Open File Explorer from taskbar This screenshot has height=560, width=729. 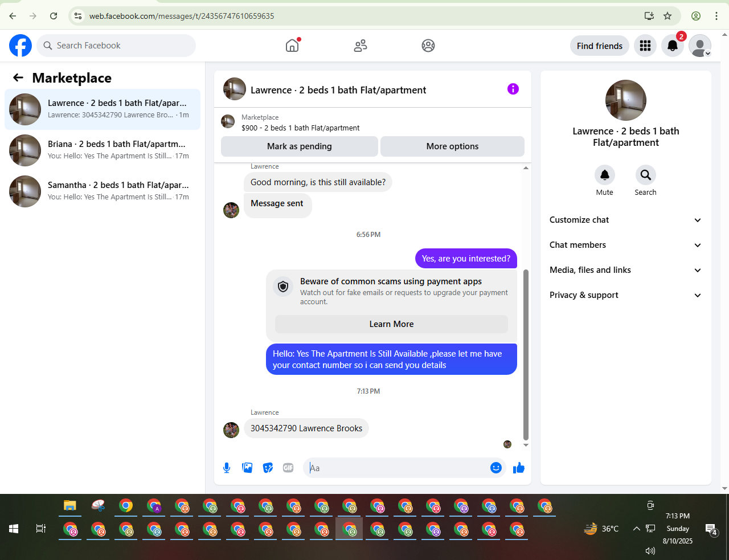pos(70,505)
